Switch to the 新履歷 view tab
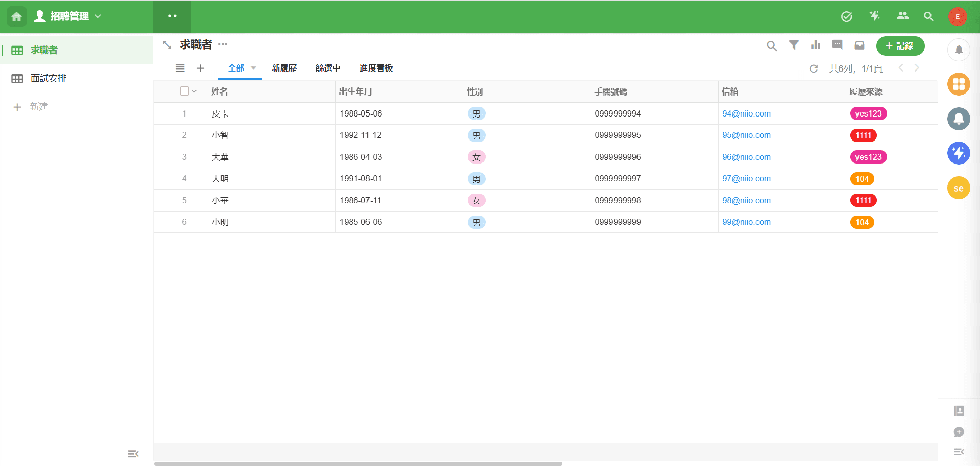980x466 pixels. 284,68
